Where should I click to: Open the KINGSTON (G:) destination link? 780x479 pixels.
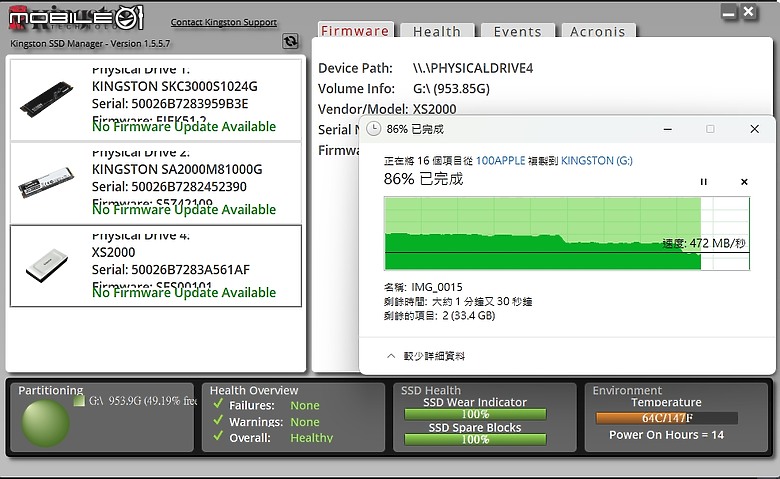coord(596,161)
